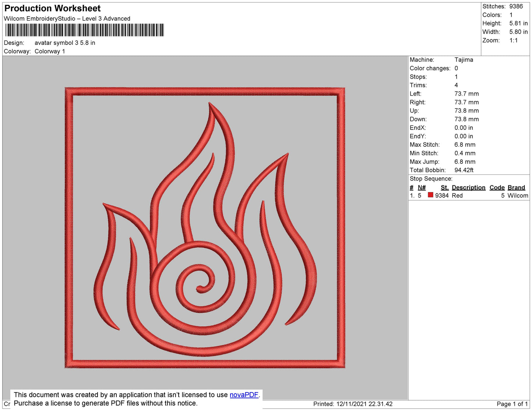532x411 pixels.
Task: Click the 'Colorway 1' value
Action: (x=50, y=52)
